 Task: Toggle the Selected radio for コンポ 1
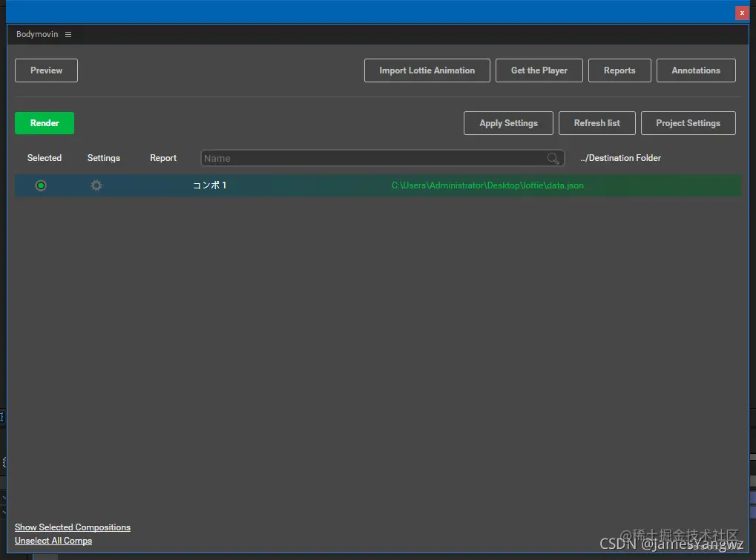click(41, 185)
